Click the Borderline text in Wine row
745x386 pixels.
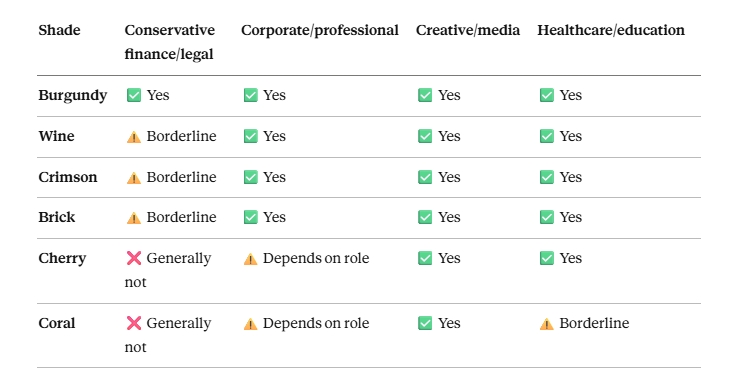181,136
